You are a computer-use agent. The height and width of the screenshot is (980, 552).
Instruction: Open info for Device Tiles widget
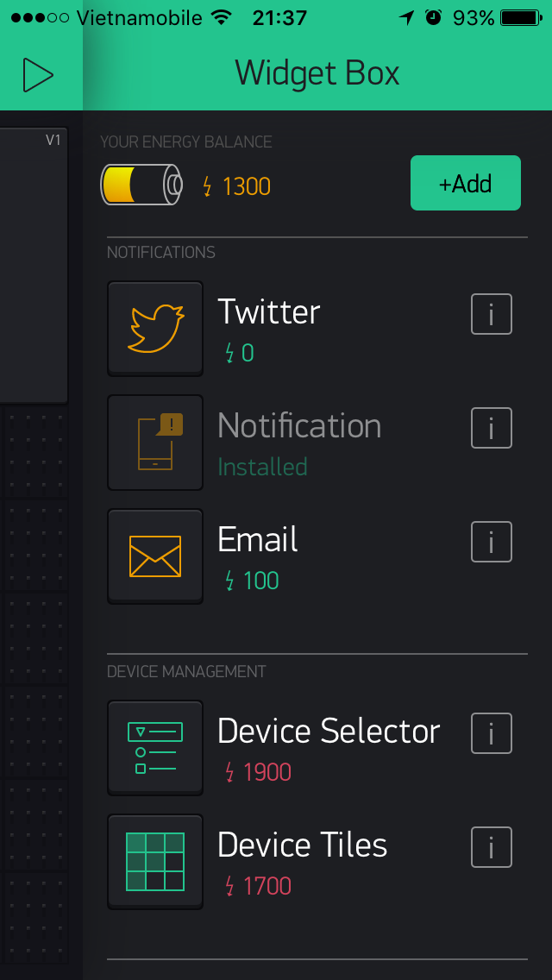pos(492,847)
